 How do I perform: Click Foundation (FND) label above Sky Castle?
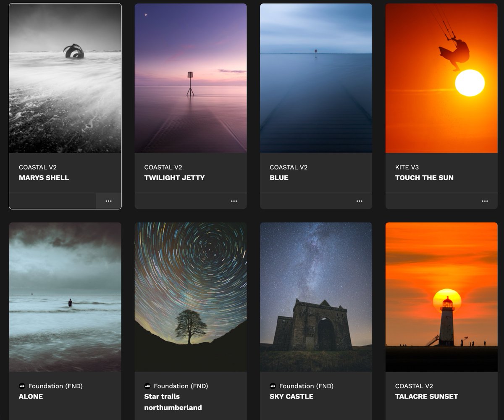click(x=307, y=386)
